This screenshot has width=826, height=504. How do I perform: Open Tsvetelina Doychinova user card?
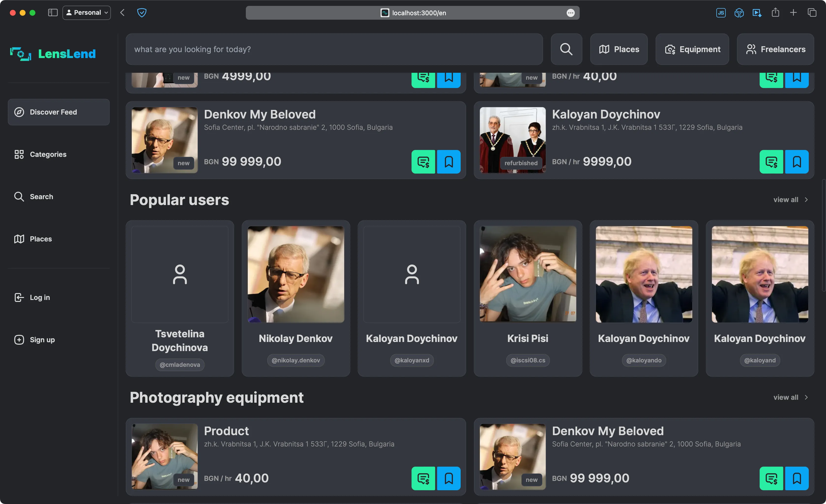180,298
